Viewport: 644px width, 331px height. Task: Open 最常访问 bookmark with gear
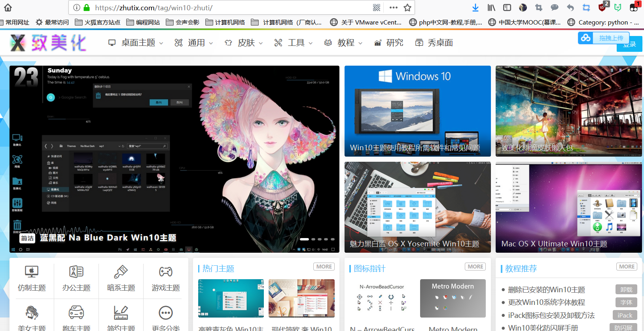(x=52, y=23)
